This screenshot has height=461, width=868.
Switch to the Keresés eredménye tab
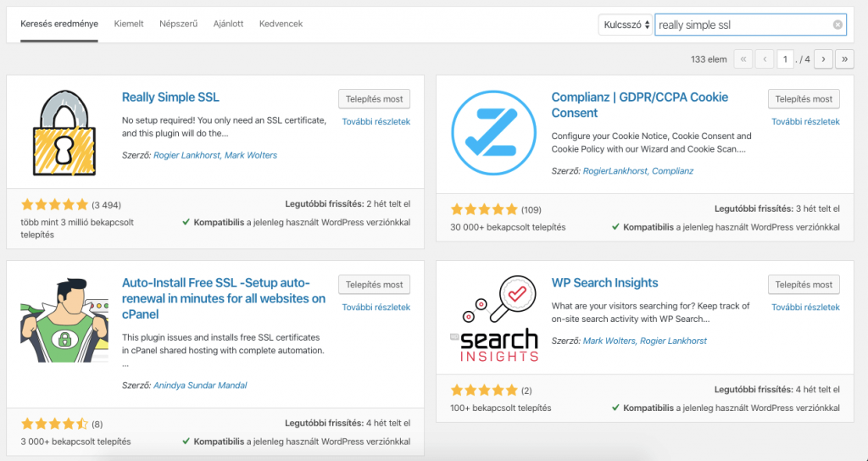click(59, 24)
